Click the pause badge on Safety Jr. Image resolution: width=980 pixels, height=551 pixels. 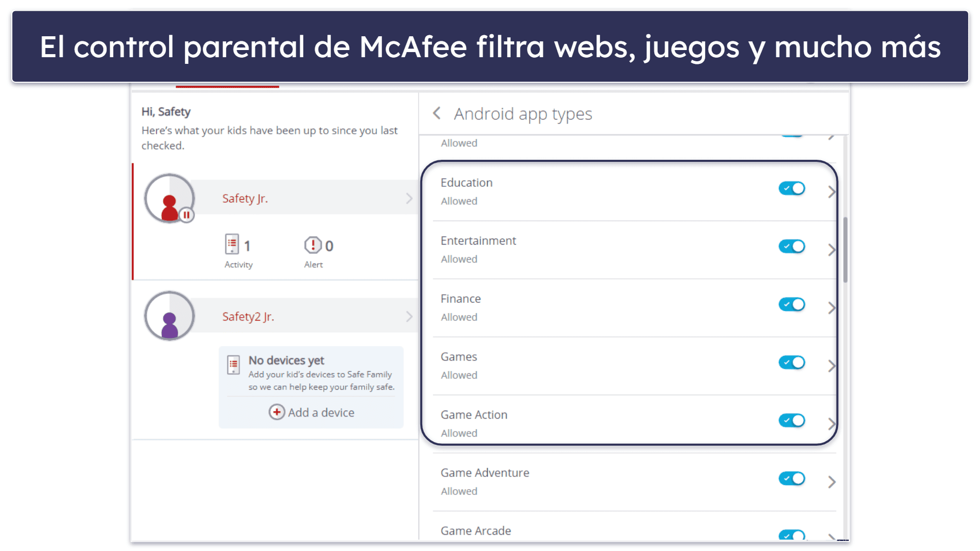186,215
